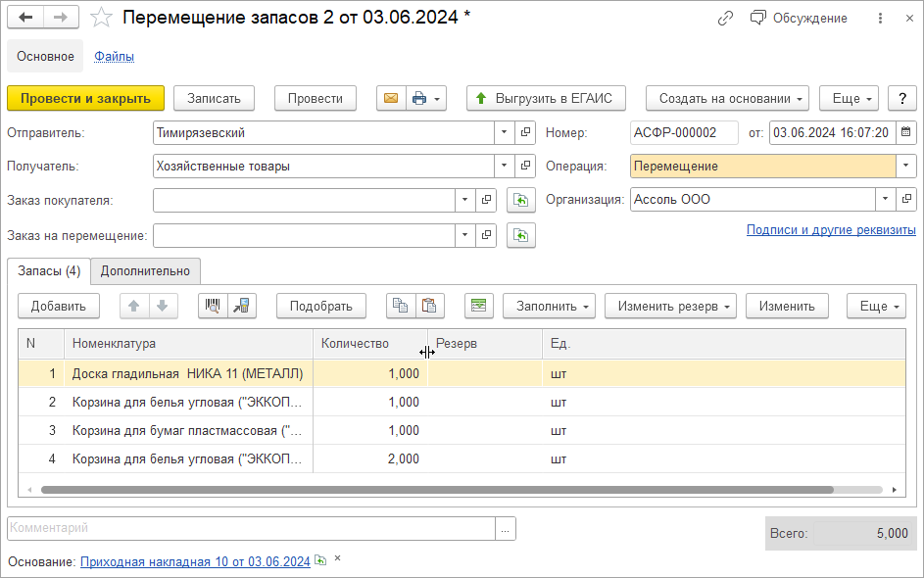This screenshot has height=578, width=924.
Task: Open the Операция dropdown
Action: click(906, 167)
